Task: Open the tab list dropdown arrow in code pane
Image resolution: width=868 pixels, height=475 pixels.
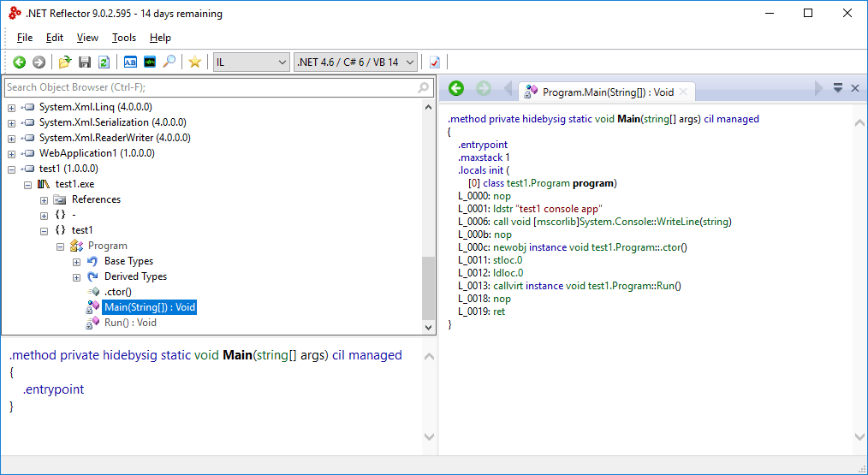Action: tap(838, 88)
